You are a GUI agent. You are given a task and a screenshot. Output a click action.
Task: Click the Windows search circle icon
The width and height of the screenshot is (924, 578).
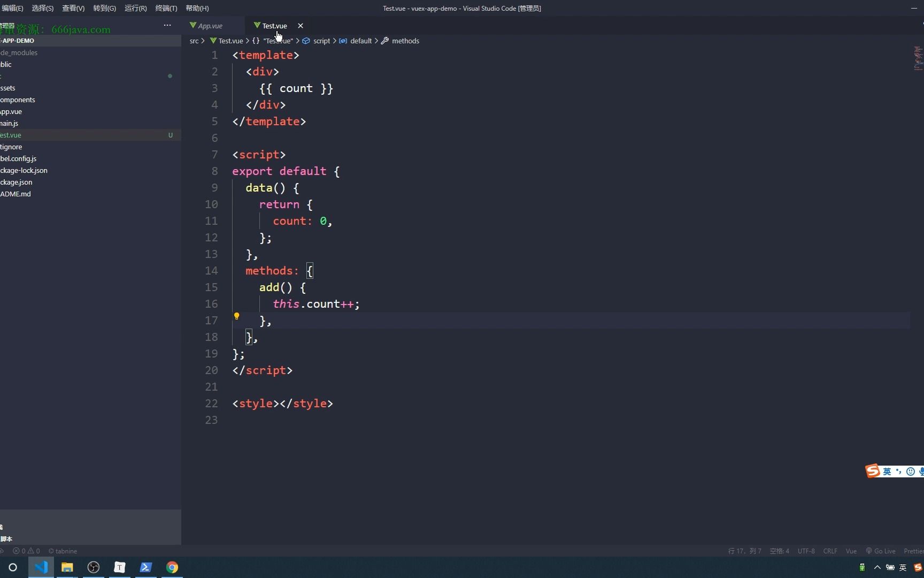click(x=13, y=567)
